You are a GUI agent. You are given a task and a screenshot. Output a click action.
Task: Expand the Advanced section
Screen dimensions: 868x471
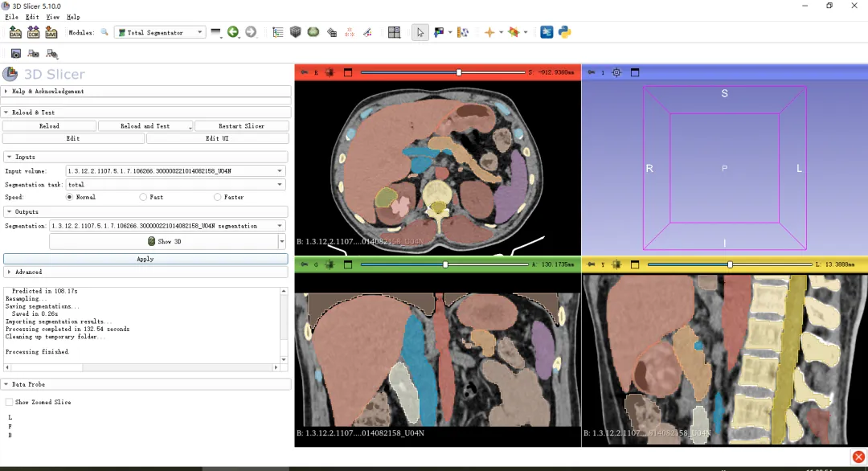(28, 272)
